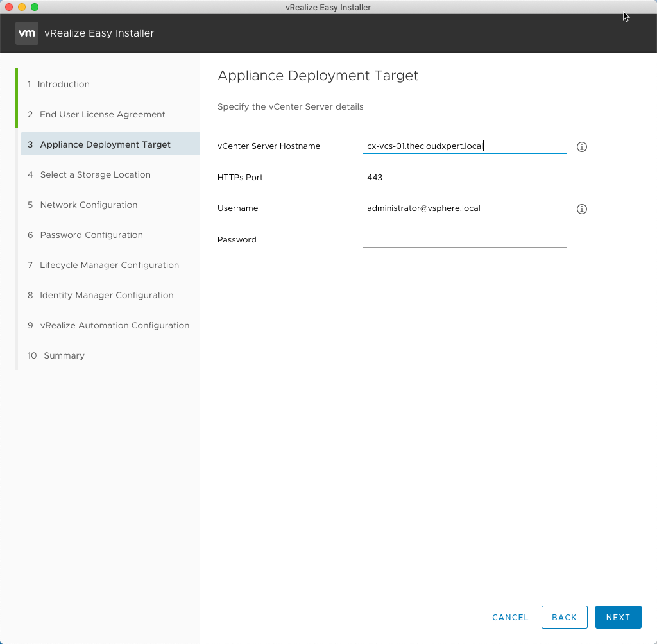
Task: Click the vCenter Server Hostname input field
Action: pyautogui.click(x=464, y=146)
